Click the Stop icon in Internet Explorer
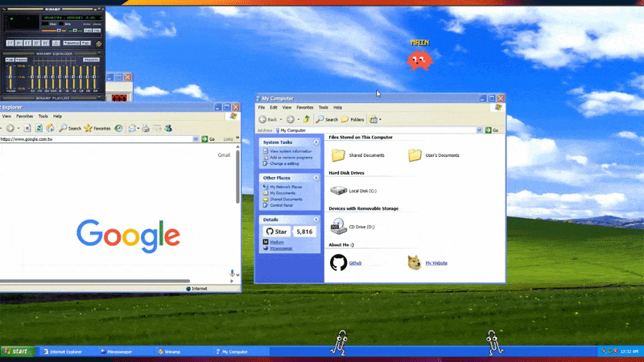Image resolution: width=644 pixels, height=362 pixels. (27, 129)
